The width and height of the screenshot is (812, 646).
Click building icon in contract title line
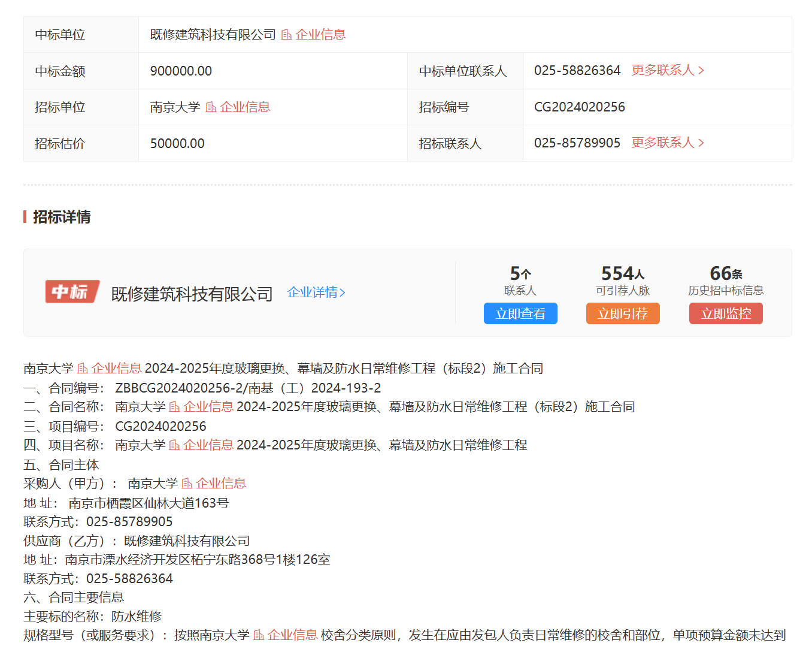click(83, 369)
